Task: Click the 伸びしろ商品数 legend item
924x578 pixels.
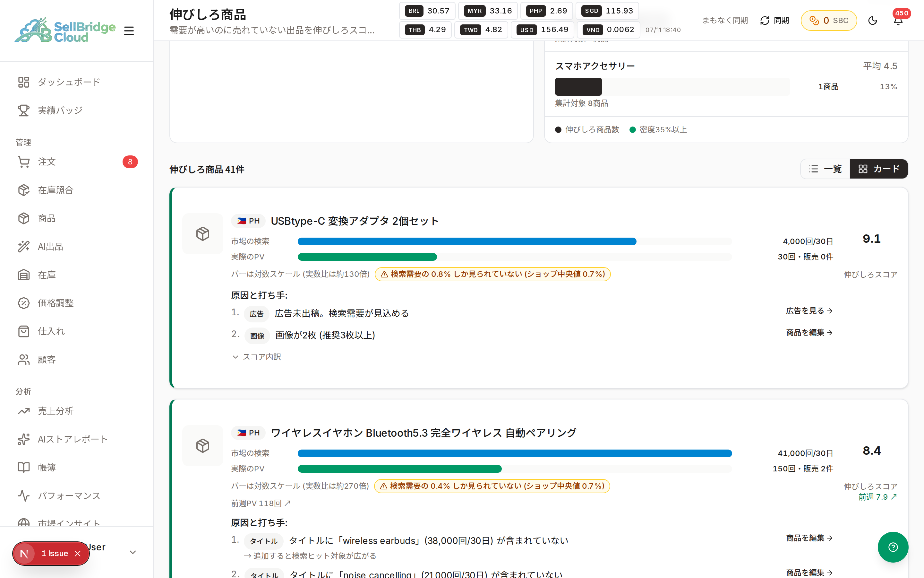Action: 587,130
